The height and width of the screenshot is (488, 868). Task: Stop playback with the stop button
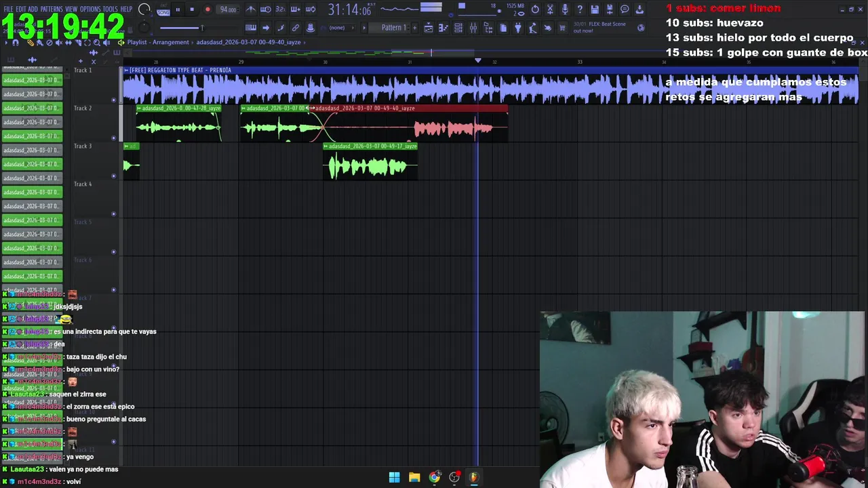click(x=192, y=9)
